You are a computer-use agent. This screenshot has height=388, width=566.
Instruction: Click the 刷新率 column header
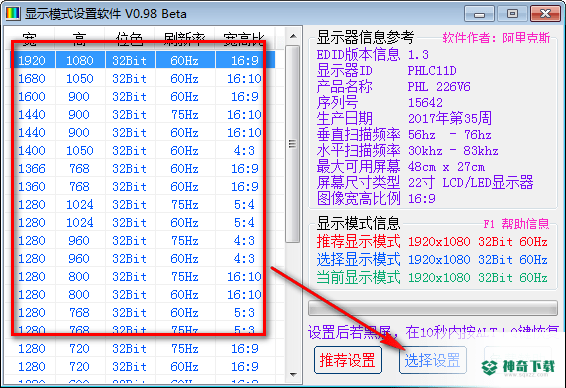tap(184, 38)
